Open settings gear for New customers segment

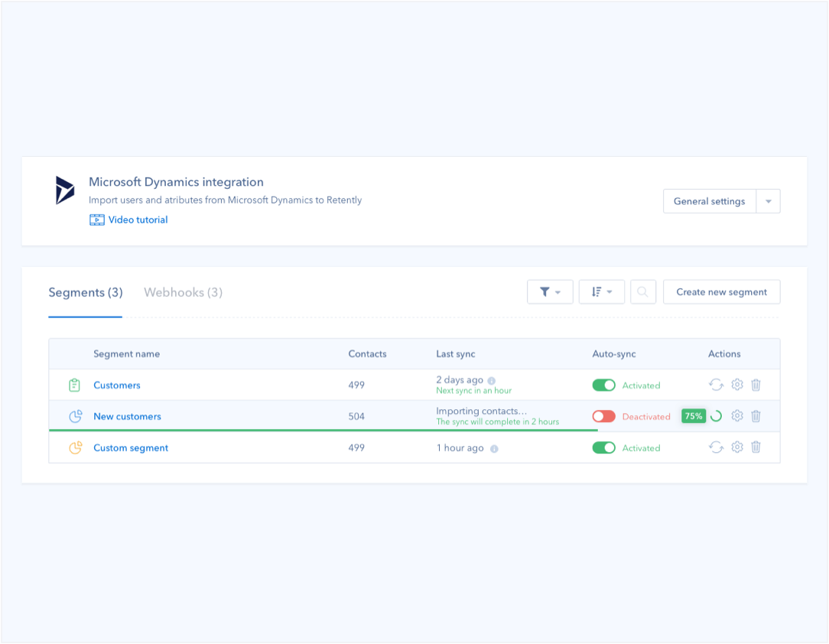click(x=737, y=416)
